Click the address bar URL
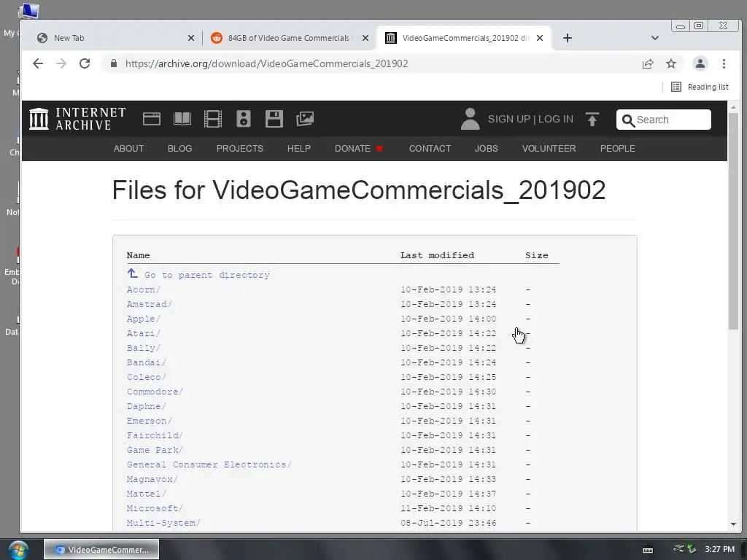Screen dimensions: 747x560 click(x=266, y=64)
